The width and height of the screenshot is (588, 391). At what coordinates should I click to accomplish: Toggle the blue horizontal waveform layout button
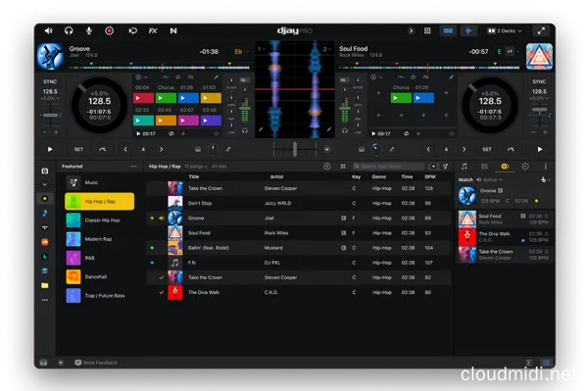[448, 30]
